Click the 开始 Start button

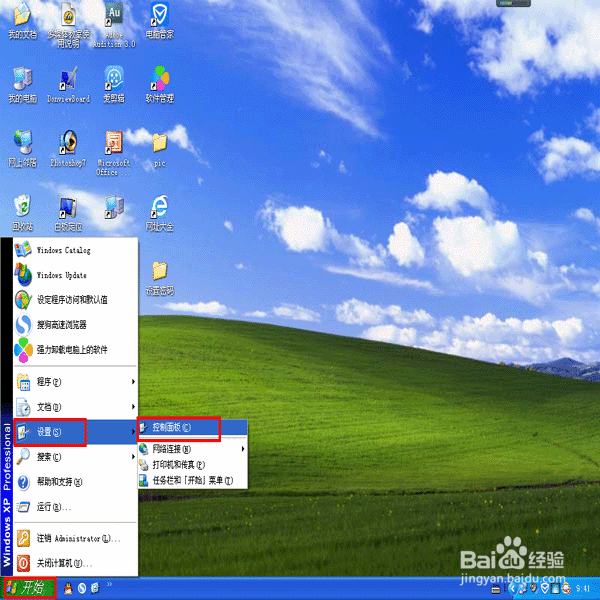tap(30, 588)
